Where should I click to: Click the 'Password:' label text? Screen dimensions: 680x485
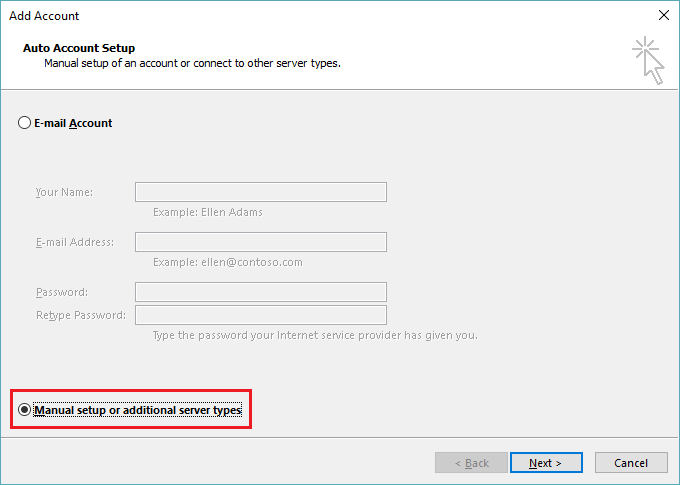62,292
